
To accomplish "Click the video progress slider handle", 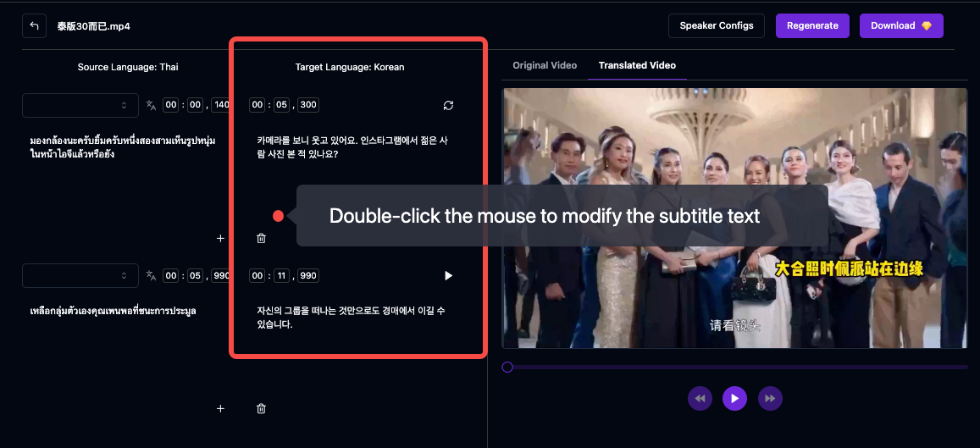I will click(x=507, y=367).
